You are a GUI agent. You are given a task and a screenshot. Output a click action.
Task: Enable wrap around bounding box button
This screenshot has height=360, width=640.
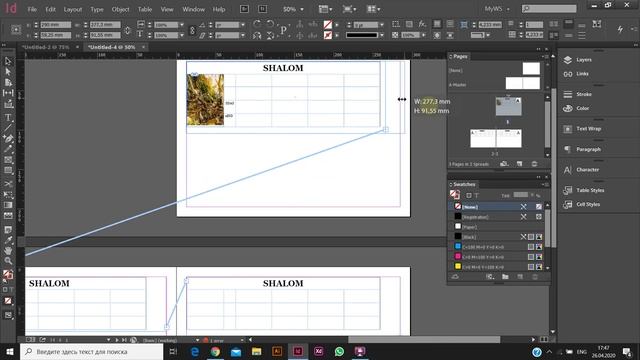point(450,24)
